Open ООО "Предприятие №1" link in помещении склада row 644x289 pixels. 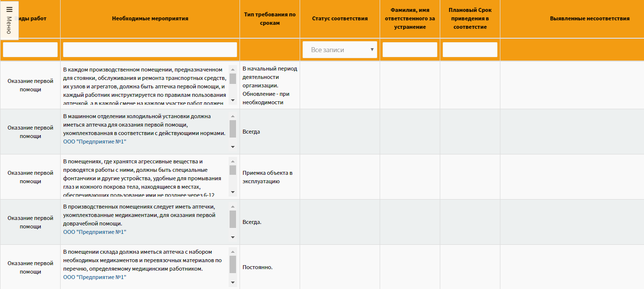[95, 277]
